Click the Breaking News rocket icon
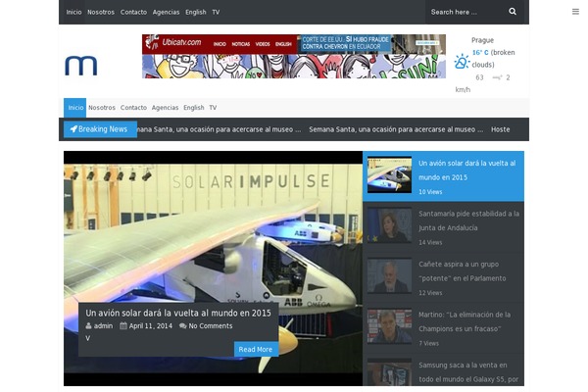 (x=73, y=129)
